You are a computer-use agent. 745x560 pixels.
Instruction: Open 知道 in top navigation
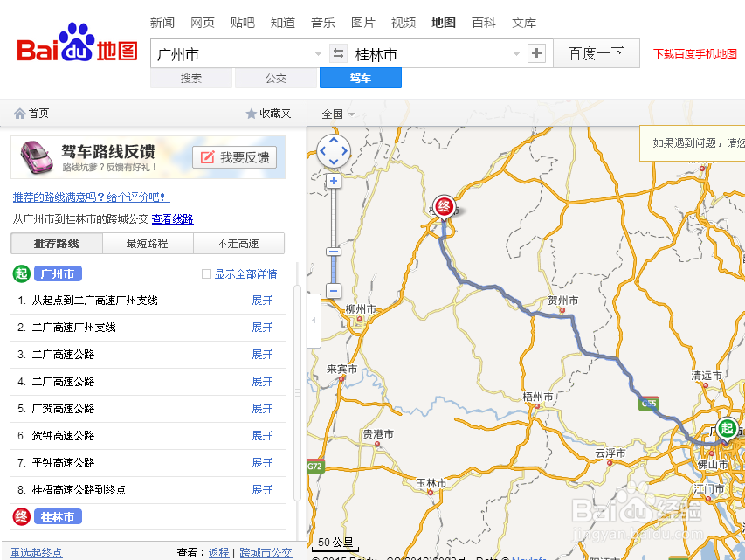[x=283, y=23]
